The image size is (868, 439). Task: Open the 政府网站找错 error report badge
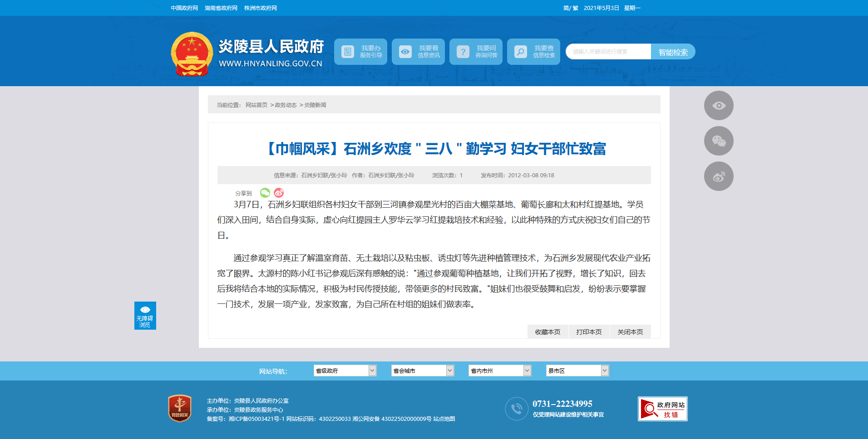[x=662, y=409]
